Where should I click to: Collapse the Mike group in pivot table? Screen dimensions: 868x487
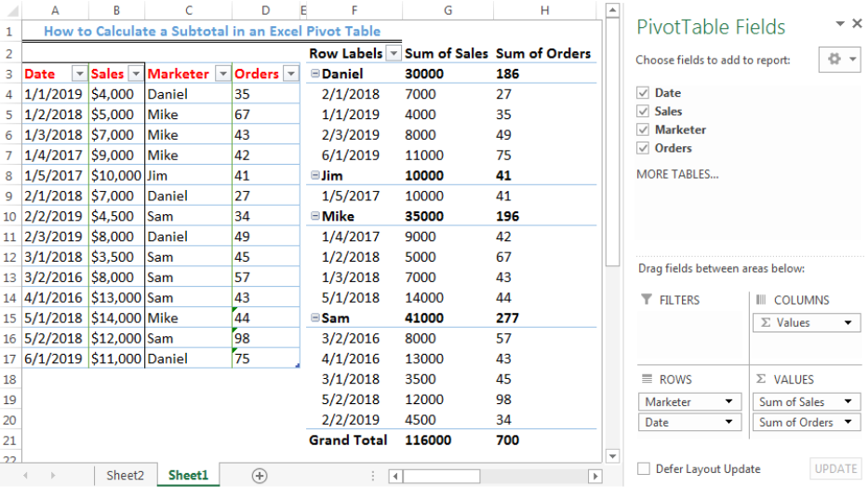pos(315,215)
